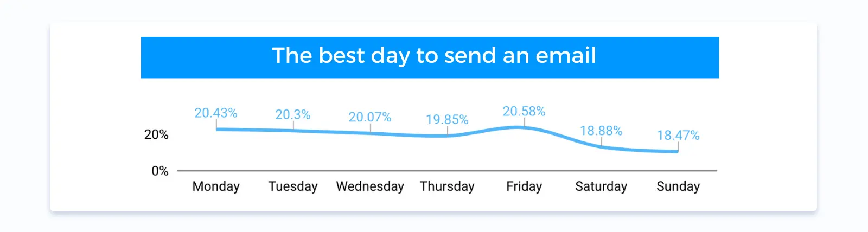The width and height of the screenshot is (868, 232).
Task: Click the 20.07% data label
Action: (x=370, y=117)
